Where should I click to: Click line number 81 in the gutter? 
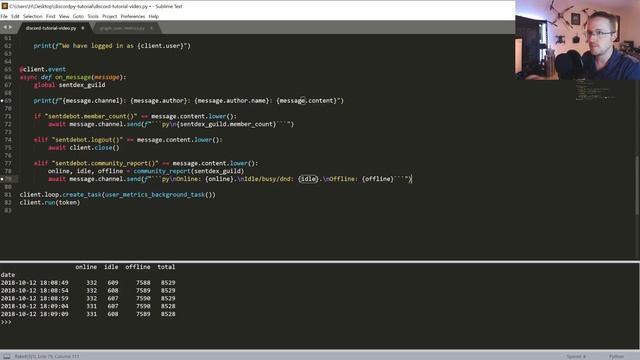pos(8,195)
